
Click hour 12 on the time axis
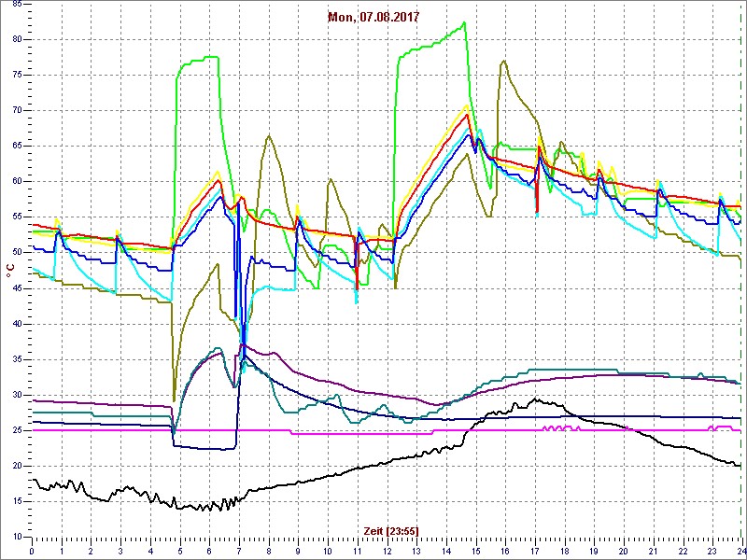click(387, 551)
